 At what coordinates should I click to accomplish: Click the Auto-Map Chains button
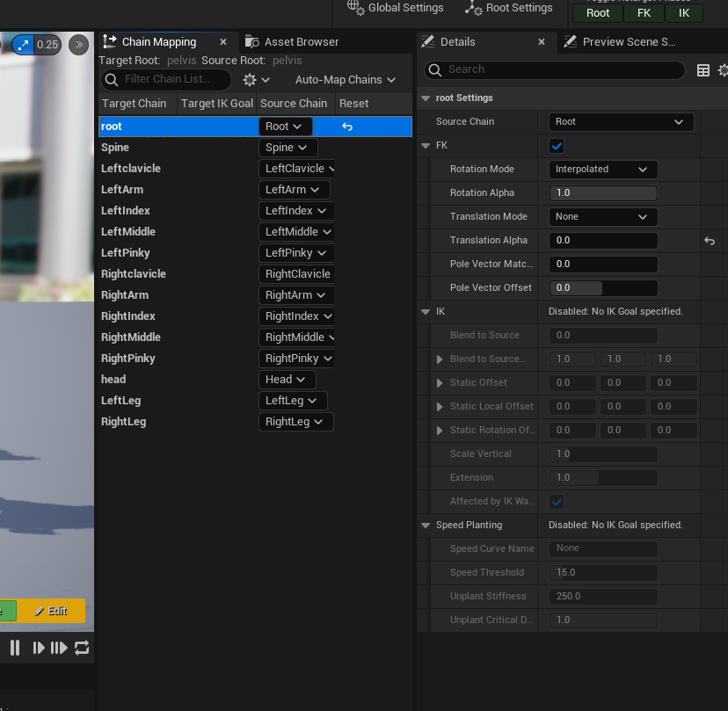(345, 80)
